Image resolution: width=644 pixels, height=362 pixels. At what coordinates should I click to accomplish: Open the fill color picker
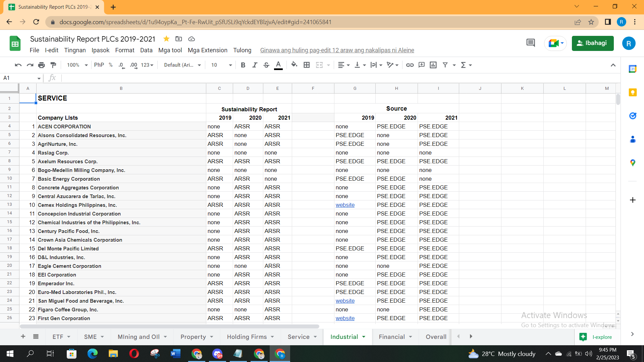click(x=294, y=65)
